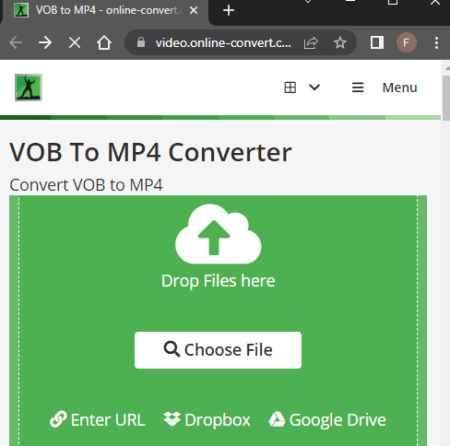Click the Convert VOB to MP4 subtitle
Viewport: 450px width, 446px height.
pyautogui.click(x=86, y=185)
